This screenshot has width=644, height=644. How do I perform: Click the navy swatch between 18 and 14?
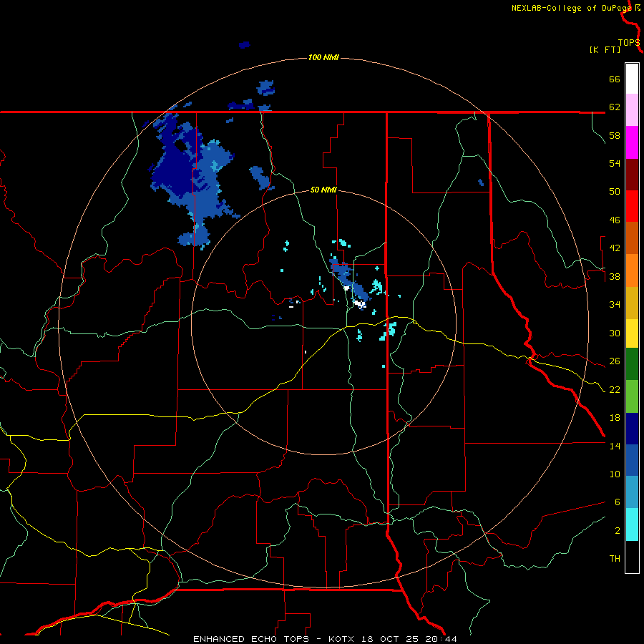tap(632, 429)
